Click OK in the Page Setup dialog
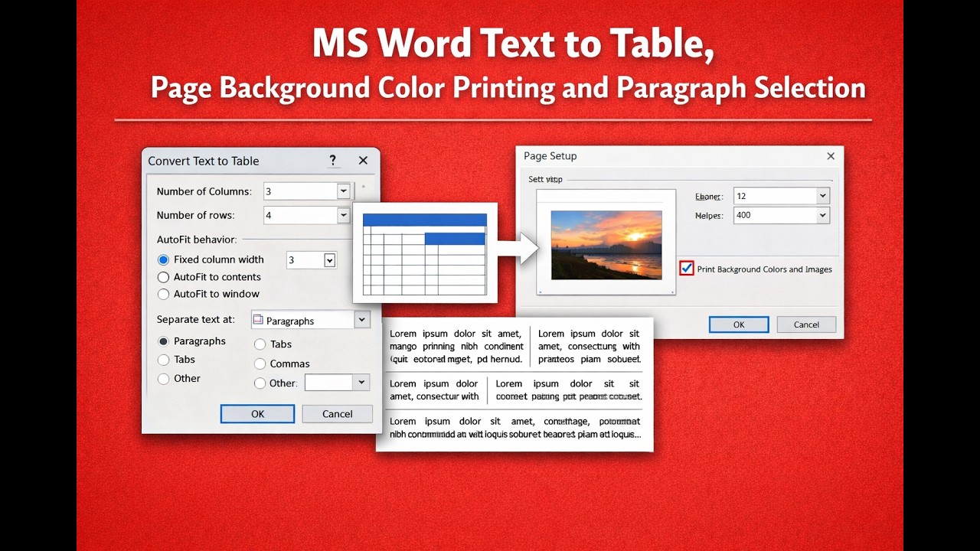 [739, 324]
